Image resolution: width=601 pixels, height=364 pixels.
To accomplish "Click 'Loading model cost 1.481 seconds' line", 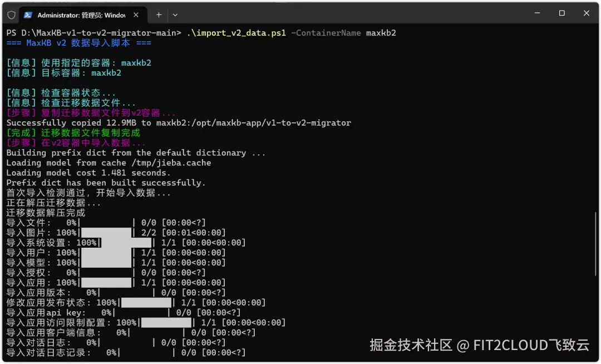I will [88, 173].
